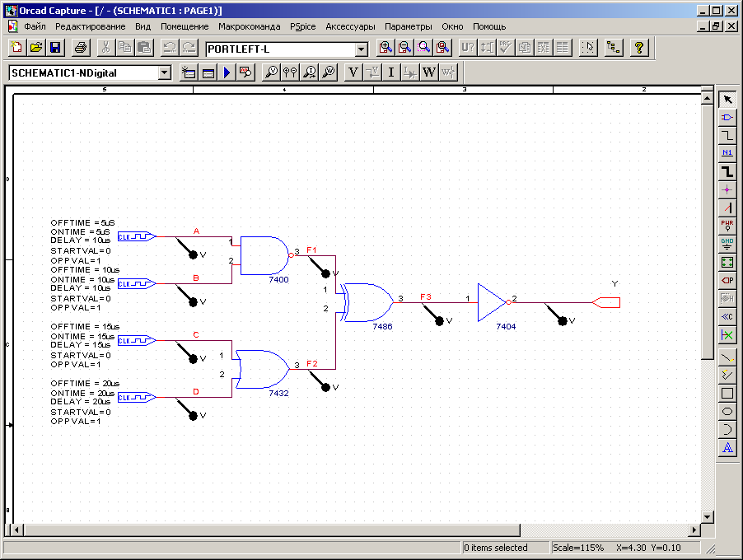
Task: Create a new simulation profile
Action: [x=188, y=72]
